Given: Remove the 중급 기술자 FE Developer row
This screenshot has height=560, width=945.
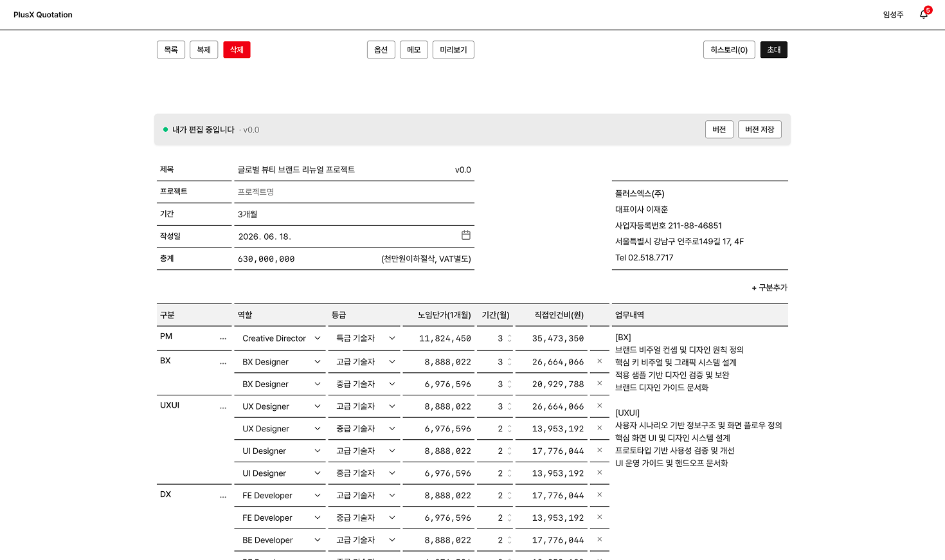Looking at the screenshot, I should [x=600, y=518].
